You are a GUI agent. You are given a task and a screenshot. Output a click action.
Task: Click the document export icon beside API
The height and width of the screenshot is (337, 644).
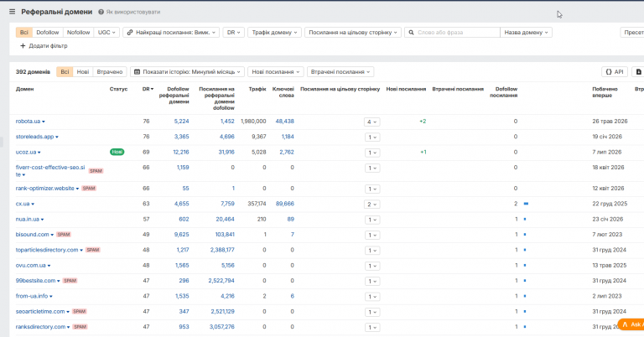[639, 72]
